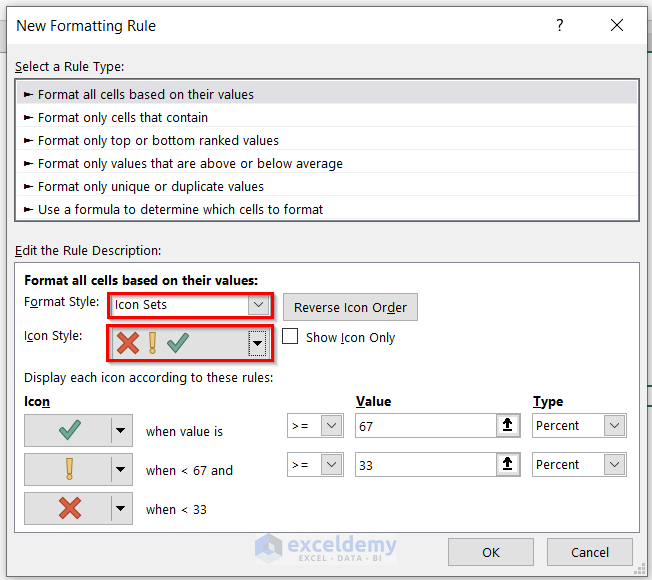Image resolution: width=652 pixels, height=580 pixels.
Task: Enable the Show Icon Only checkbox
Action: tap(290, 337)
